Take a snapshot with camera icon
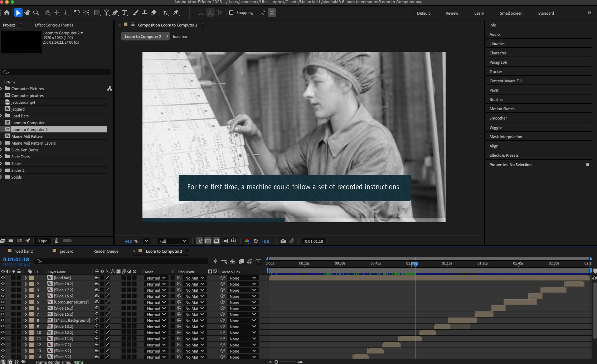 tap(283, 241)
